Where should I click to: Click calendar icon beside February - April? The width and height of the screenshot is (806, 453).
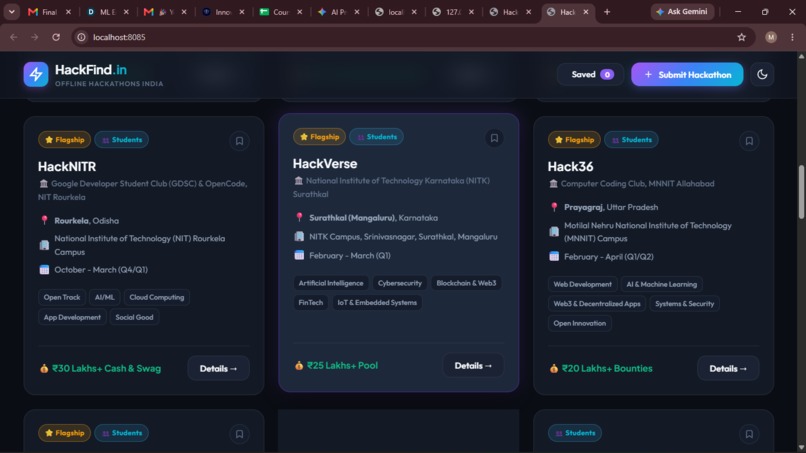coord(554,257)
